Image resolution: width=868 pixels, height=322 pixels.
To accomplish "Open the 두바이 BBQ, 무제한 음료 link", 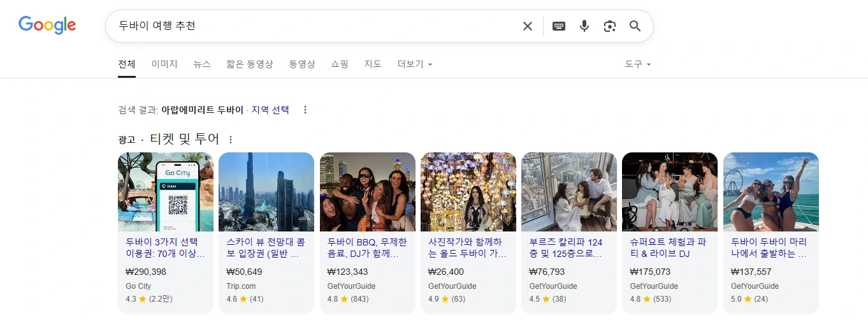I will pyautogui.click(x=367, y=248).
